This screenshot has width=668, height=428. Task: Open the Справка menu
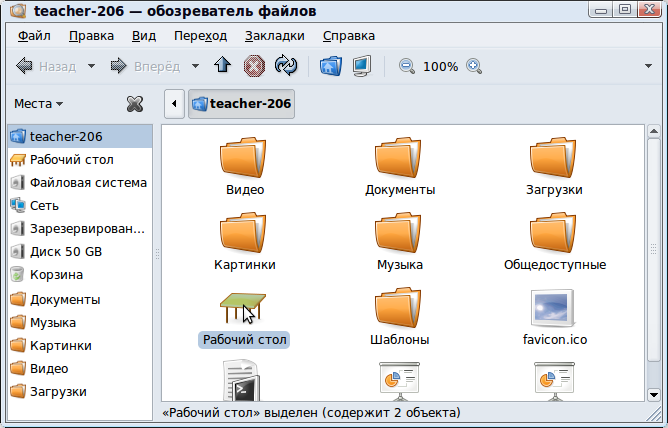[x=348, y=36]
